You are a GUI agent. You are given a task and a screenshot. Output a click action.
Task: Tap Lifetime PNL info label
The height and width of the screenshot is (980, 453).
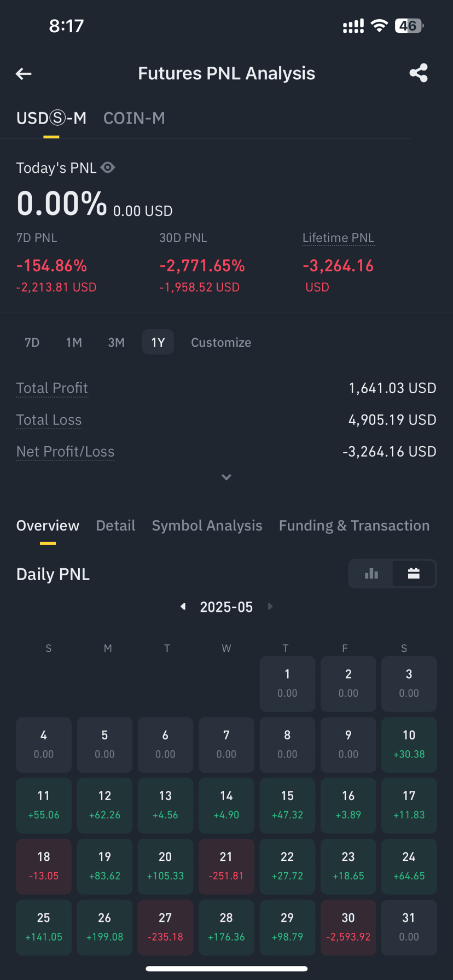coord(338,238)
